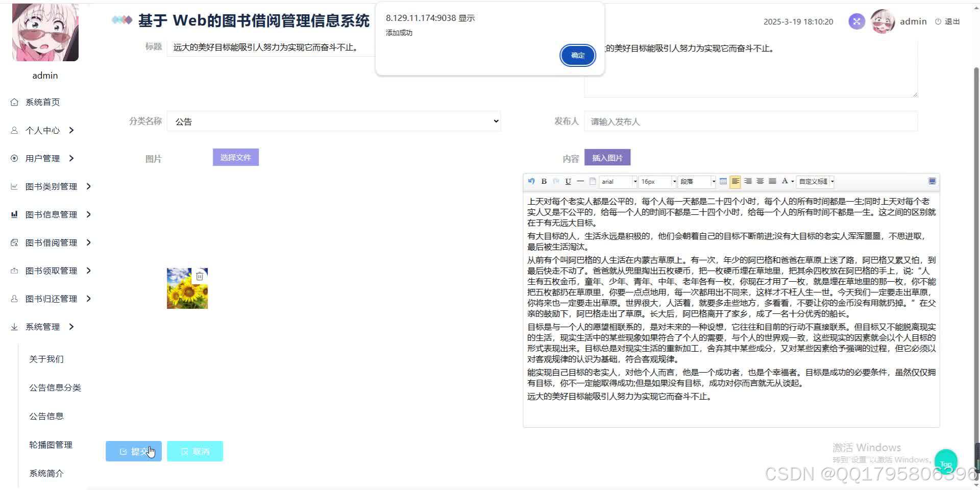This screenshot has width=980, height=490.
Task: Click the Undo icon in the editor toolbar
Action: [x=531, y=182]
